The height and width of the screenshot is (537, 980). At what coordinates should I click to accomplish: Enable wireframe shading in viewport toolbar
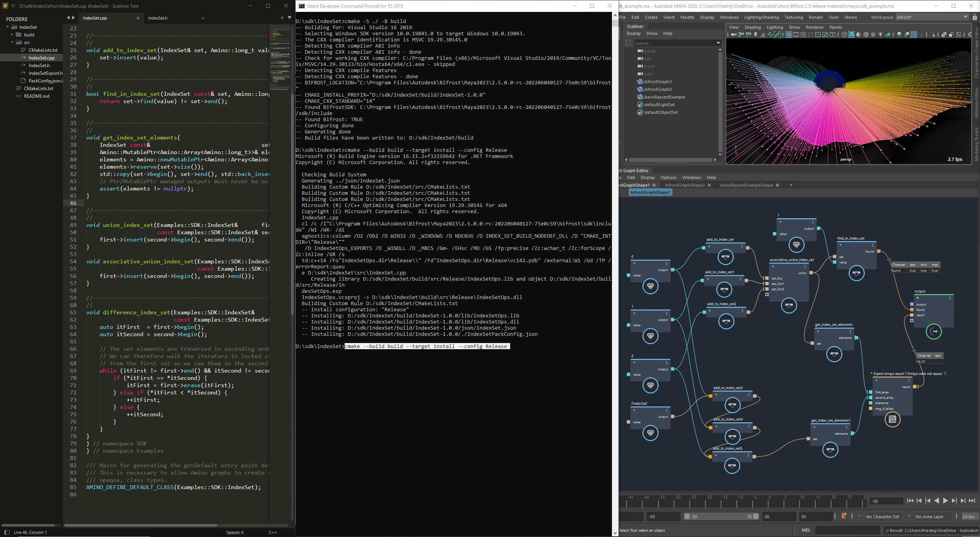[844, 34]
